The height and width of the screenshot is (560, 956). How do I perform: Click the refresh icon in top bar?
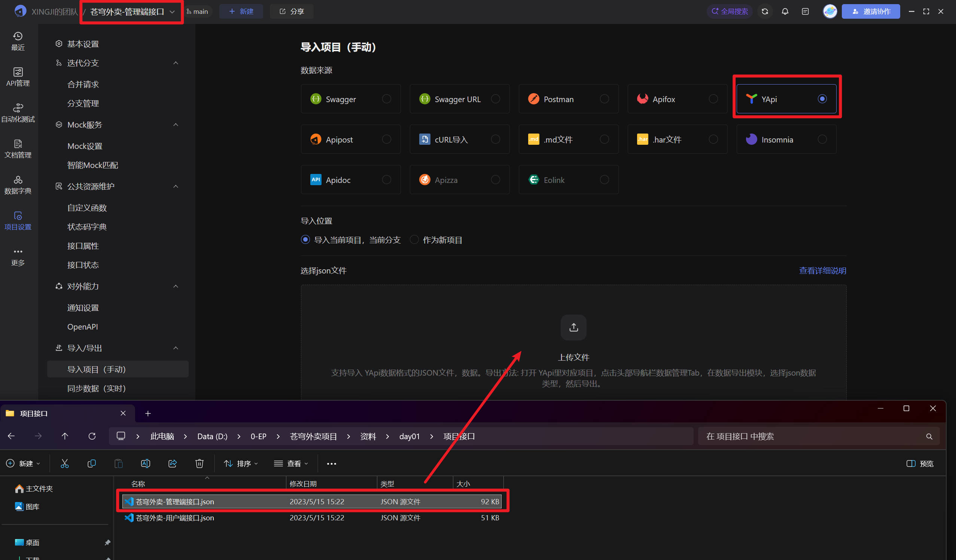pyautogui.click(x=765, y=11)
